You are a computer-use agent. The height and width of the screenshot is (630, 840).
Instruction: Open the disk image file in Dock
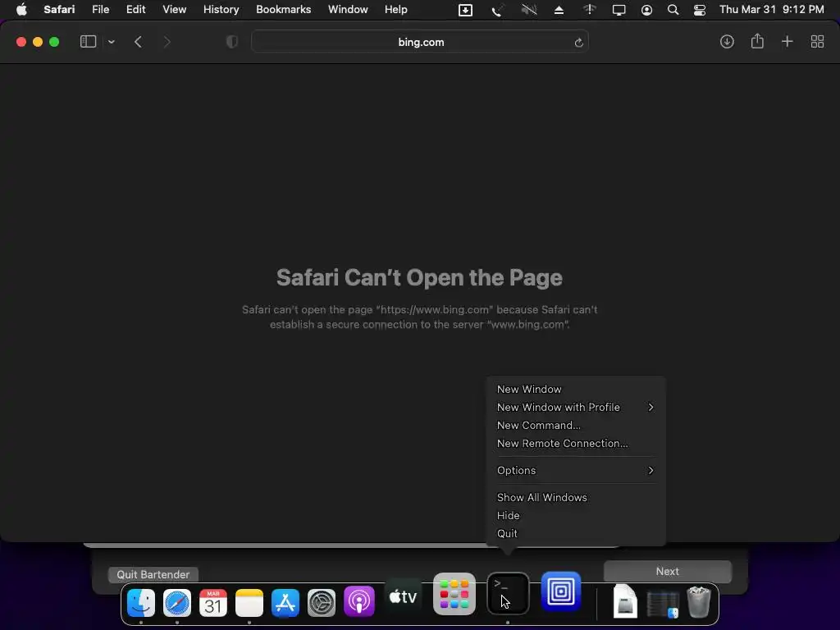(624, 601)
